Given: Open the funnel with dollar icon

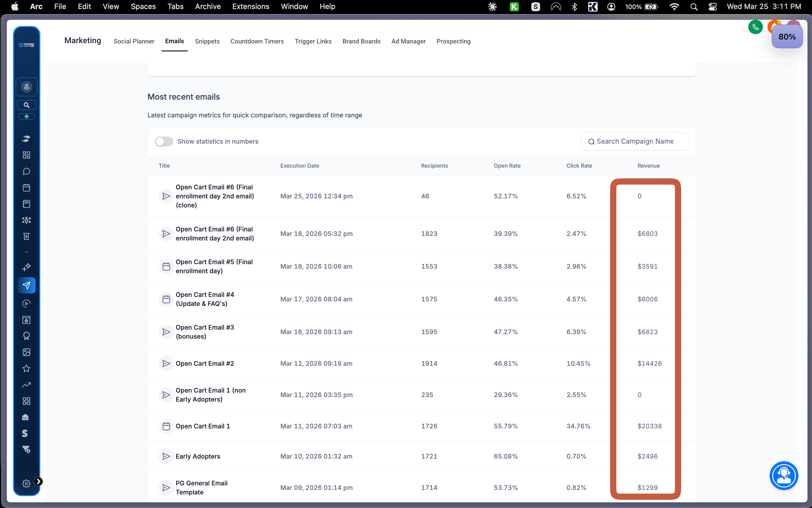Looking at the screenshot, I should tap(26, 450).
